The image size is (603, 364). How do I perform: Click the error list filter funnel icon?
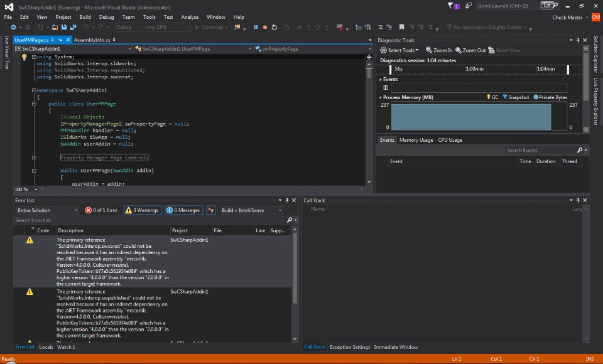pos(211,210)
